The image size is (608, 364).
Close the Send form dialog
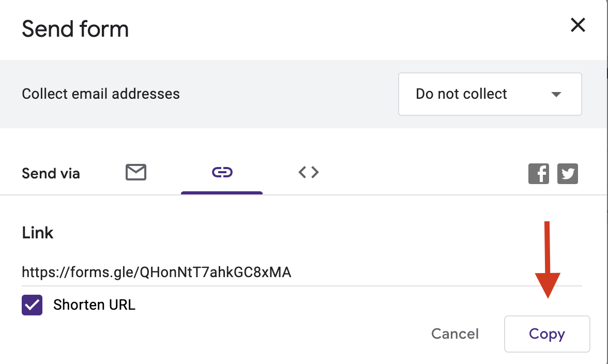[578, 25]
